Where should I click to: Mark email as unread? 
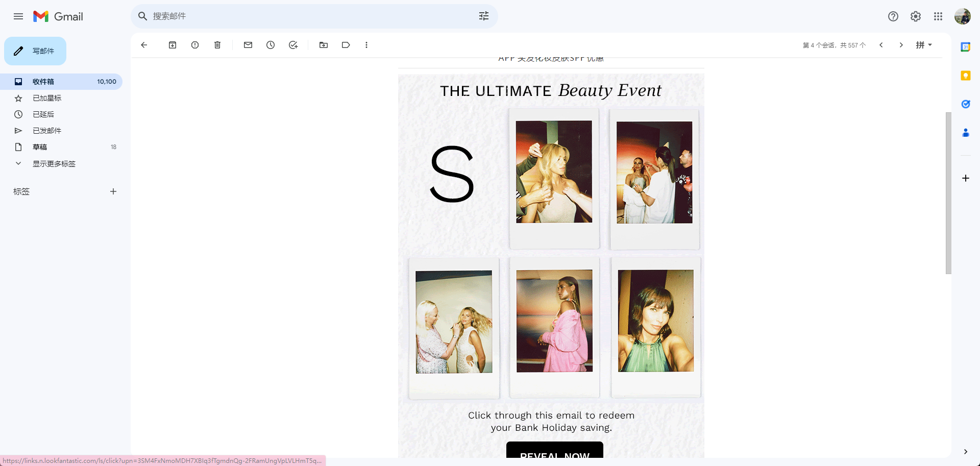pyautogui.click(x=248, y=45)
